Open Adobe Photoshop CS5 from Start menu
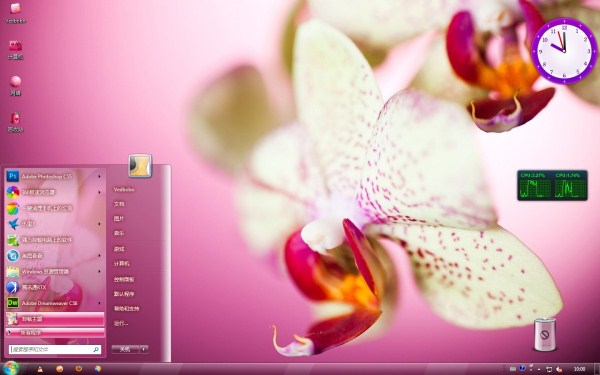This screenshot has width=600, height=375. pos(55,176)
